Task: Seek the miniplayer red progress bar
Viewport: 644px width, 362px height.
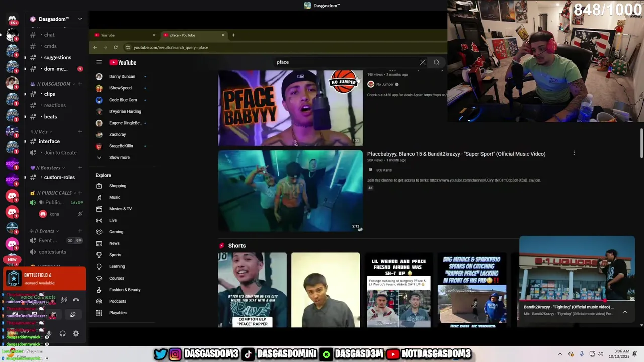Action: point(577,301)
